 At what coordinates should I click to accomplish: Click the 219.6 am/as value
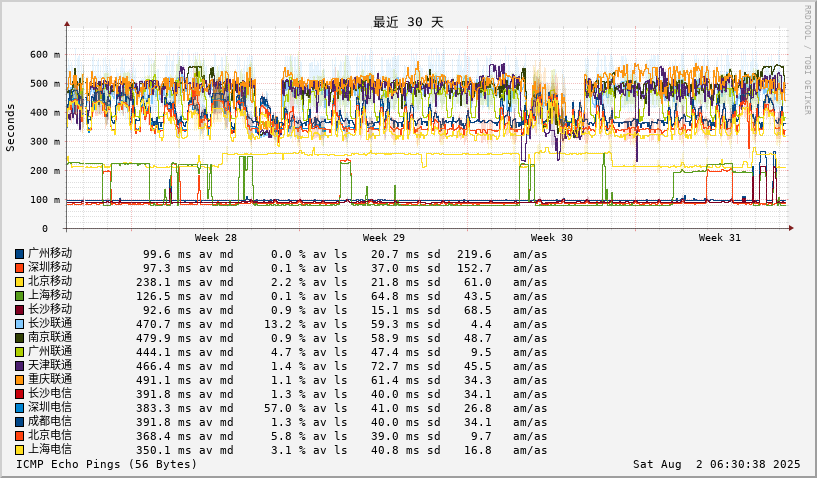(x=474, y=254)
